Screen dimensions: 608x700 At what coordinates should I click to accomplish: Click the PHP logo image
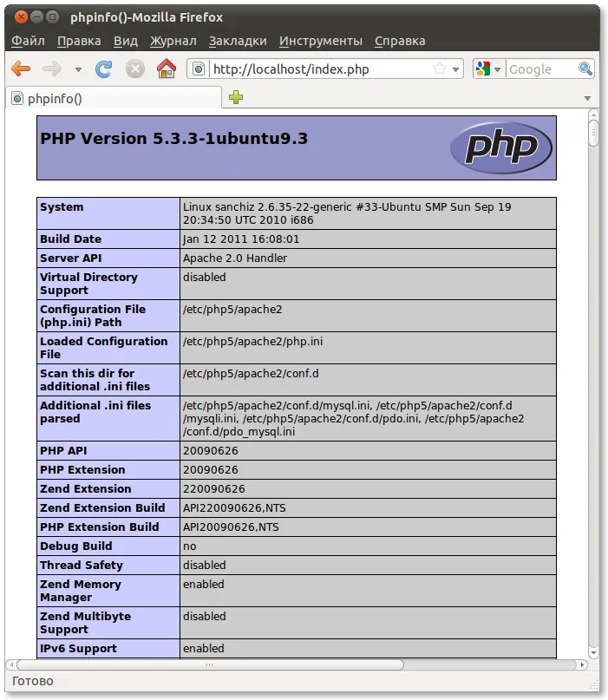coord(500,147)
